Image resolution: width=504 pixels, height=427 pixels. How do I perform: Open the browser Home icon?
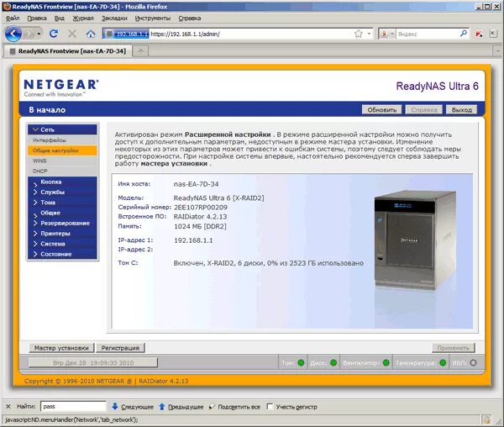[x=91, y=34]
